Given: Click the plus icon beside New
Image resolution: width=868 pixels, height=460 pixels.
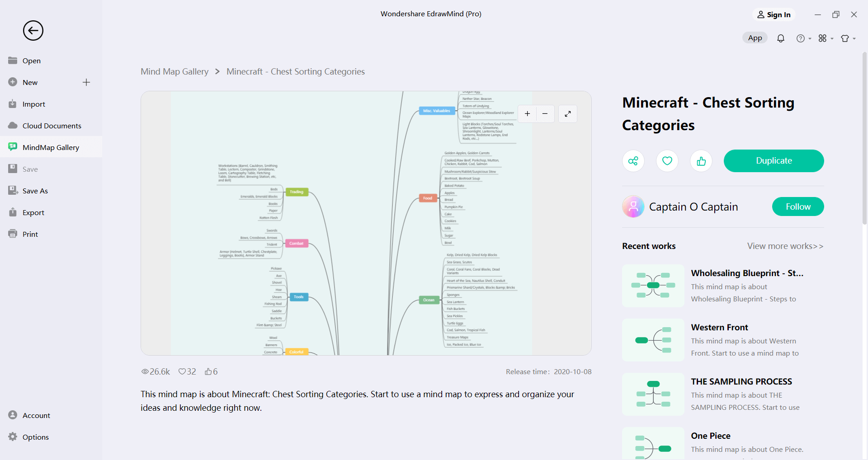Looking at the screenshot, I should point(86,82).
